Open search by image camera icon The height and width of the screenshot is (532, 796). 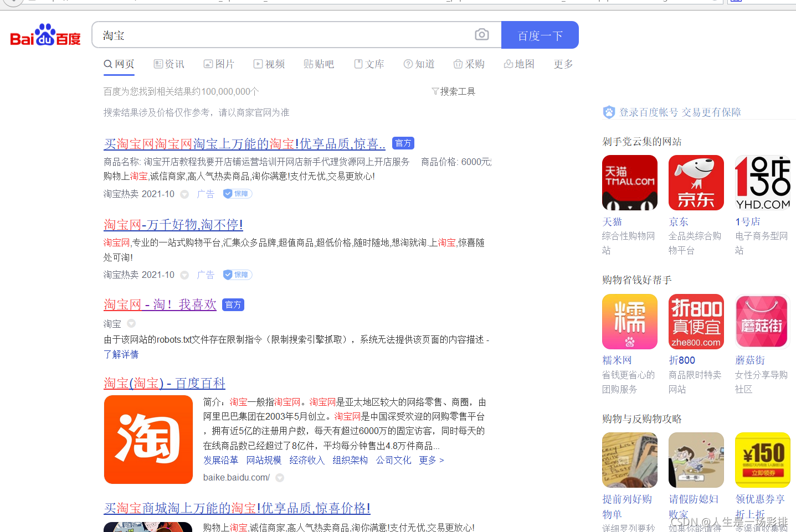(481, 34)
